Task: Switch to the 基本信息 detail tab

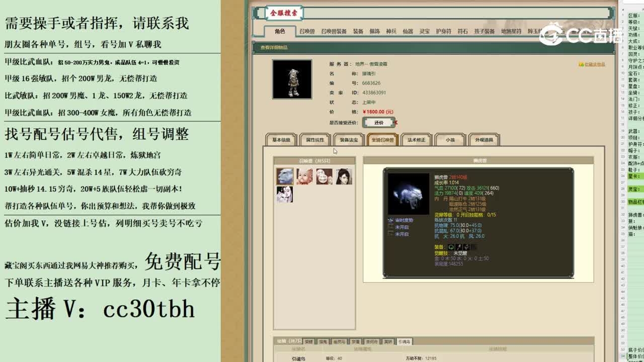Action: click(x=281, y=140)
